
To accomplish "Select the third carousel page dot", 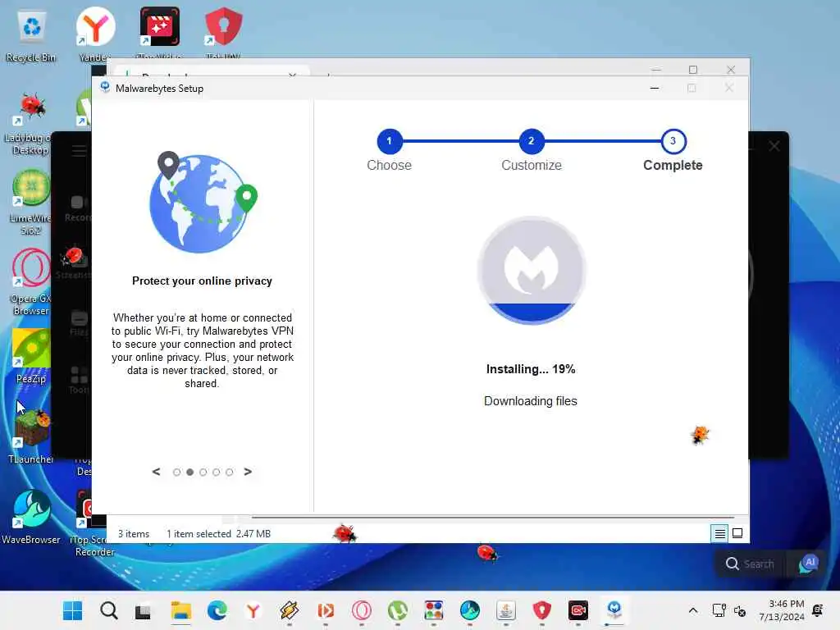I will pos(203,472).
